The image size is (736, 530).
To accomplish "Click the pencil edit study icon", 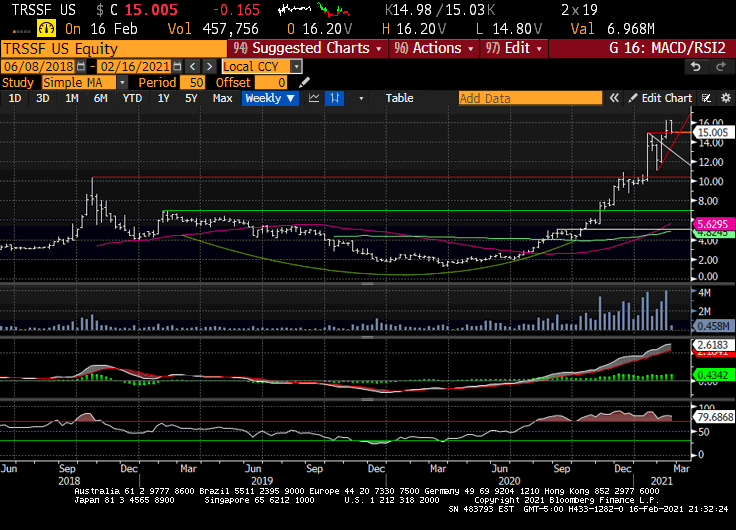I will click(304, 83).
